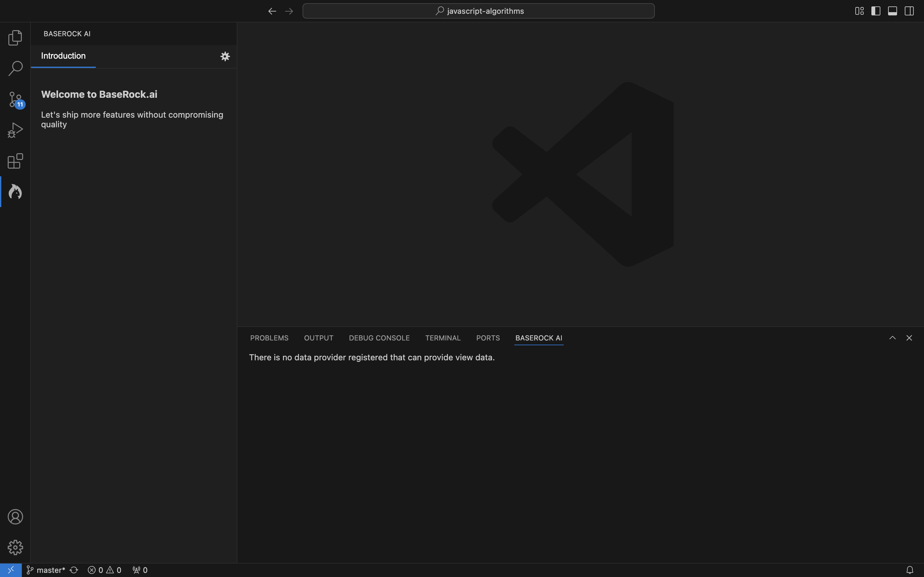924x577 pixels.
Task: Open the Manage settings gear at bottom
Action: 15,547
